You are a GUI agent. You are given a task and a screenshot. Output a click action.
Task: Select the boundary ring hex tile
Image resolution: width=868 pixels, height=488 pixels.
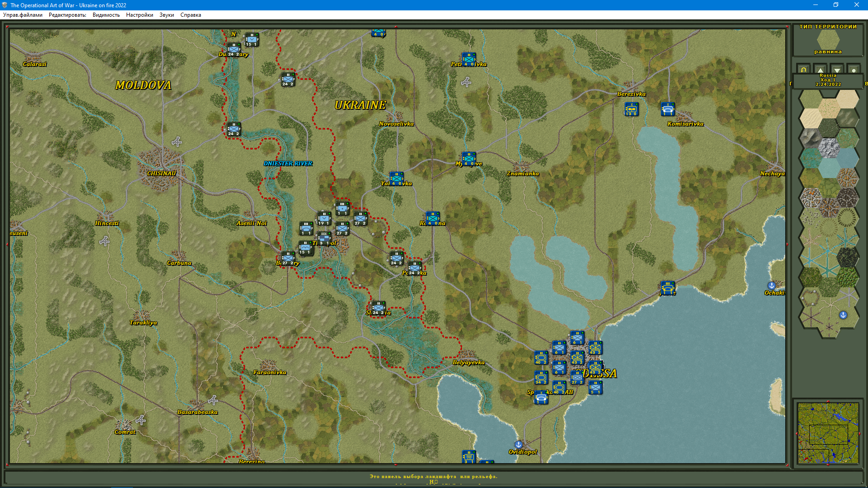tap(811, 297)
